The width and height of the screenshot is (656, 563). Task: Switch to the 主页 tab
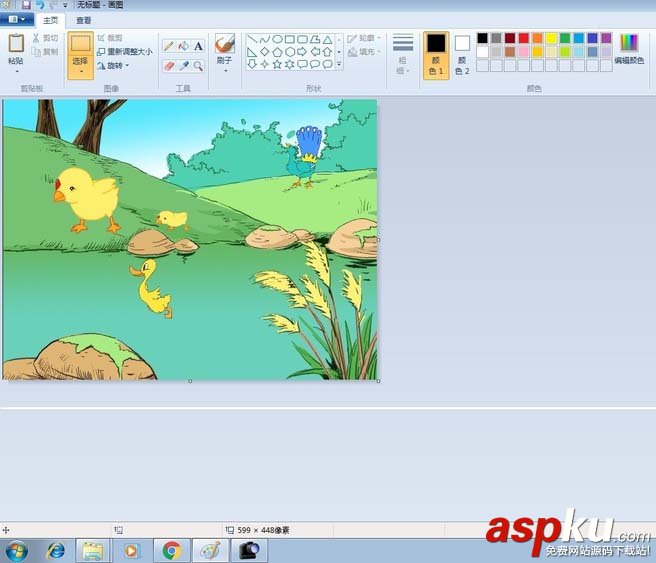pos(51,20)
